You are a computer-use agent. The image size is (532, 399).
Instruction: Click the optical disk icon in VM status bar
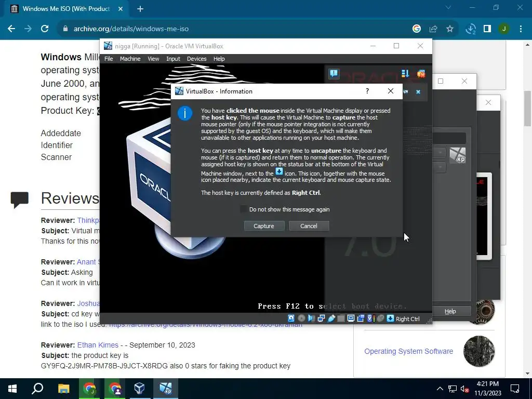tap(301, 318)
